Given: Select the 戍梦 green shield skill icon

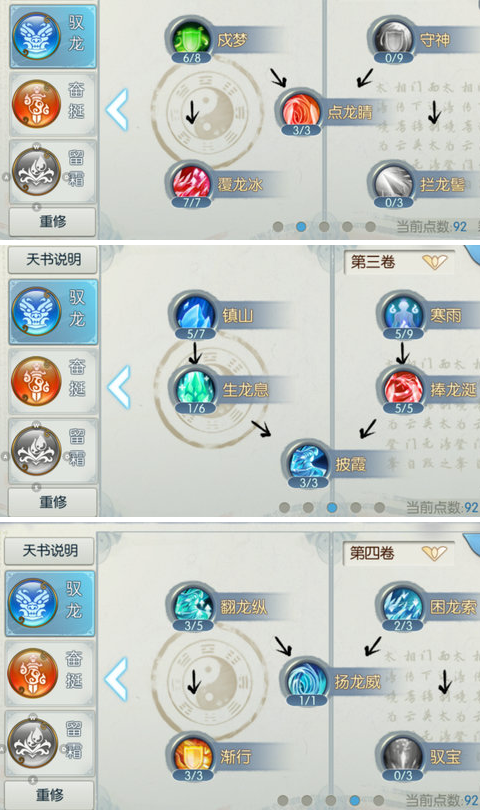Looking at the screenshot, I should tap(191, 39).
